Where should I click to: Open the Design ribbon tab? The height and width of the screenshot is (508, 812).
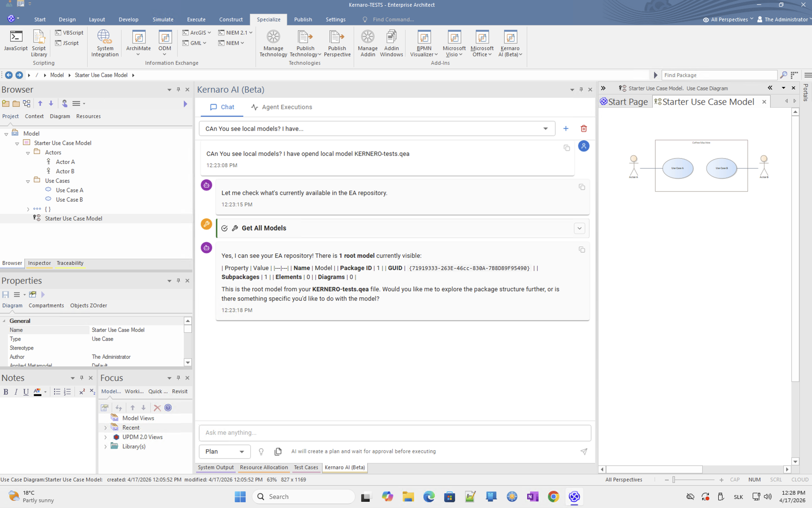(x=67, y=19)
